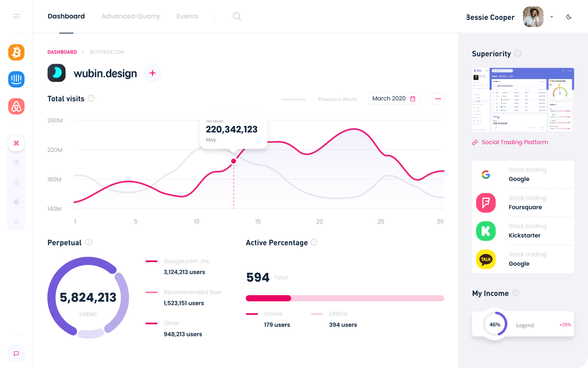This screenshot has width=588, height=368.
Task: Click the Google logo icon in stock list
Action: tap(486, 174)
